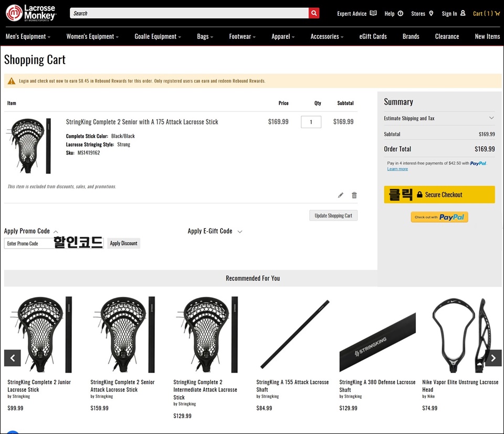Open StringKing Complete 2 Junior stick image
The height and width of the screenshot is (434, 504).
(42, 335)
